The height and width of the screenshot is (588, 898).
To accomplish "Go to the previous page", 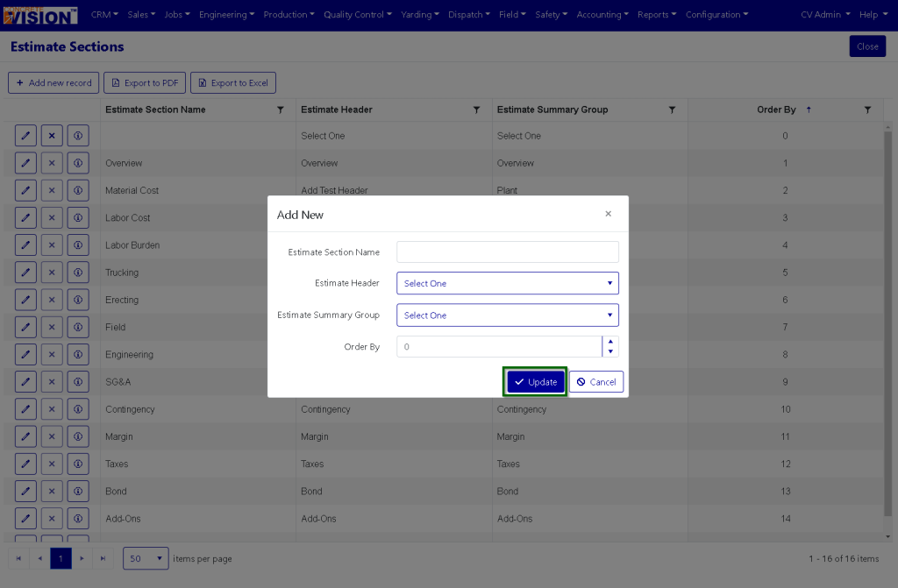I will [x=39, y=558].
